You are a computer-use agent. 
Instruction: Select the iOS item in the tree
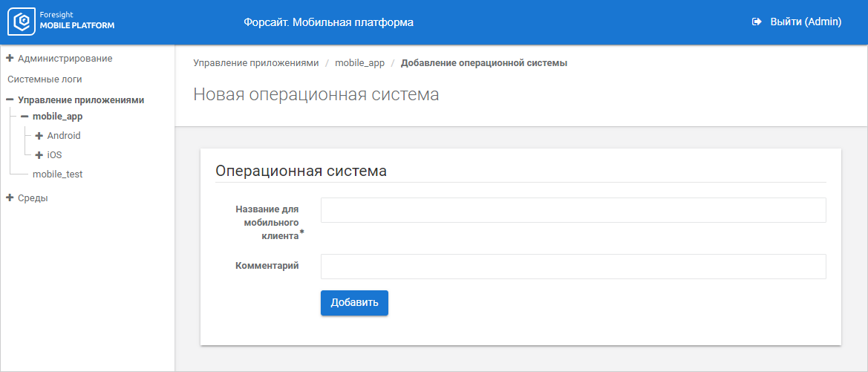coord(54,155)
